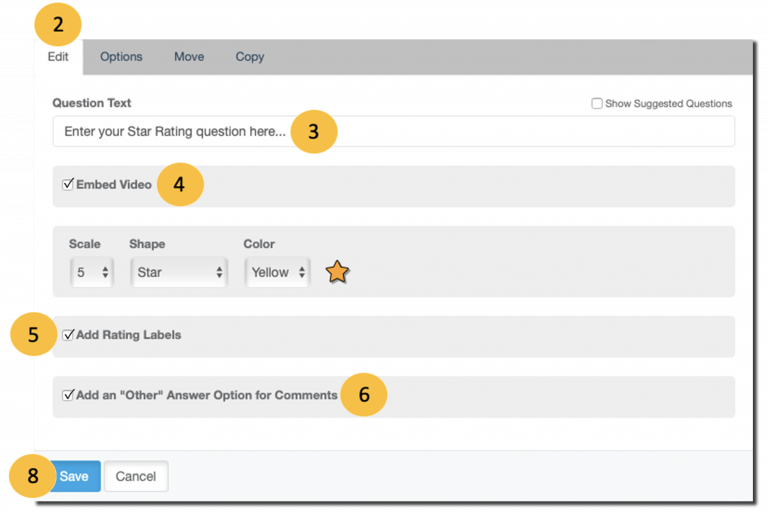Expand the Shape dropdown set to Star
The image size is (768, 516).
[179, 272]
